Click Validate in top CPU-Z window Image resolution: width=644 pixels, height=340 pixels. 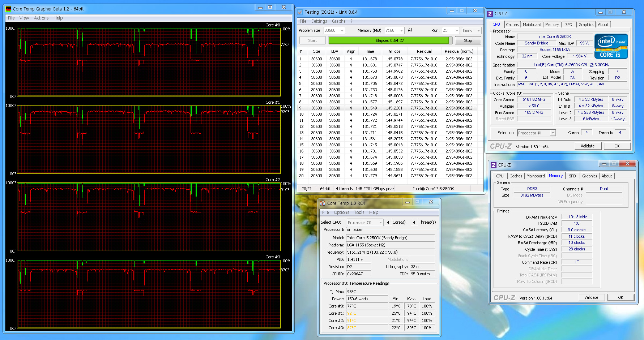click(x=588, y=146)
